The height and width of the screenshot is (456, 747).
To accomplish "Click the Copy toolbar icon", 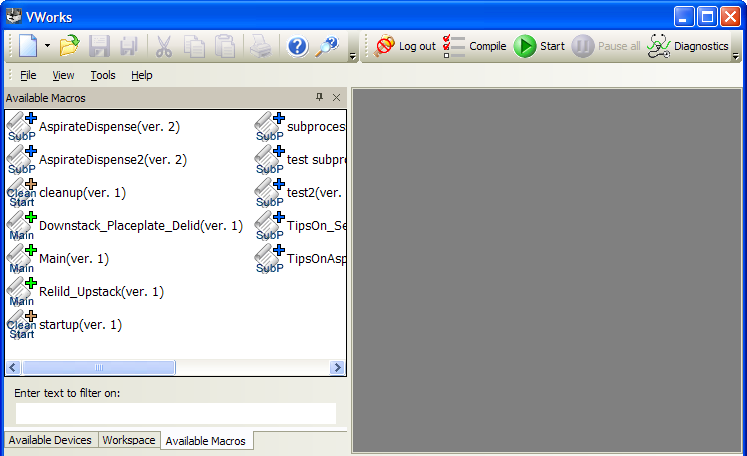I will [194, 46].
